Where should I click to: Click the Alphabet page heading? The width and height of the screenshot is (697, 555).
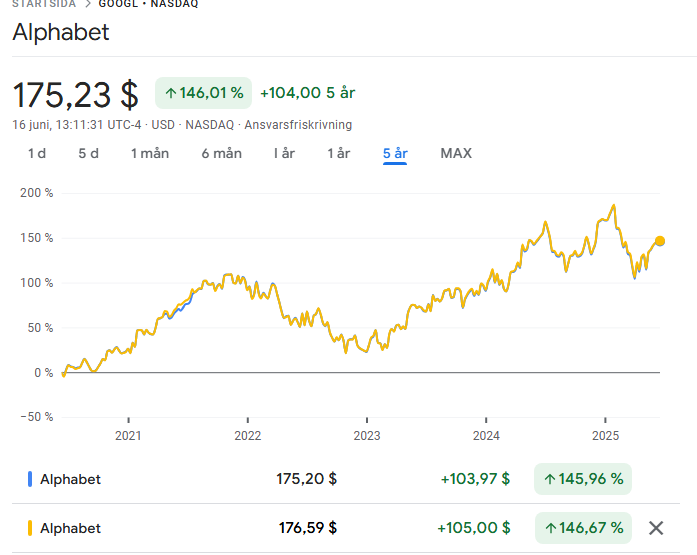pos(61,32)
